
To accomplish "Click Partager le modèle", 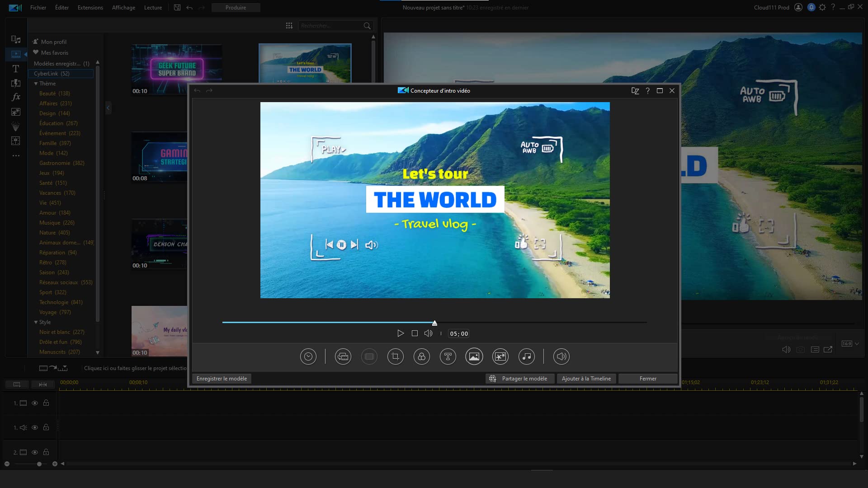I will pos(520,379).
